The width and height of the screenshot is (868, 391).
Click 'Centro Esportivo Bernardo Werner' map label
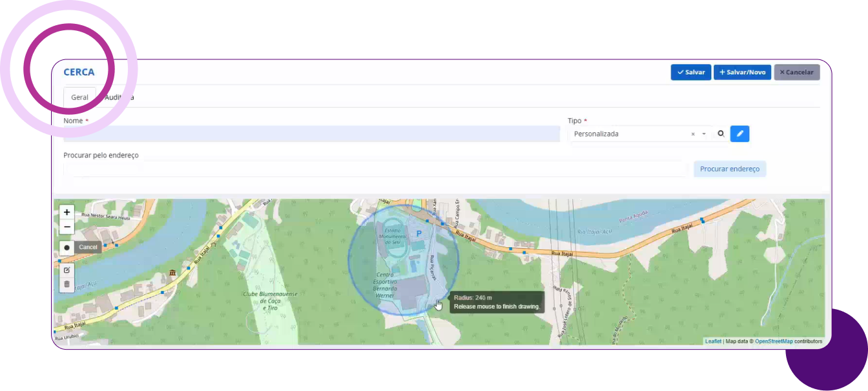tap(384, 285)
